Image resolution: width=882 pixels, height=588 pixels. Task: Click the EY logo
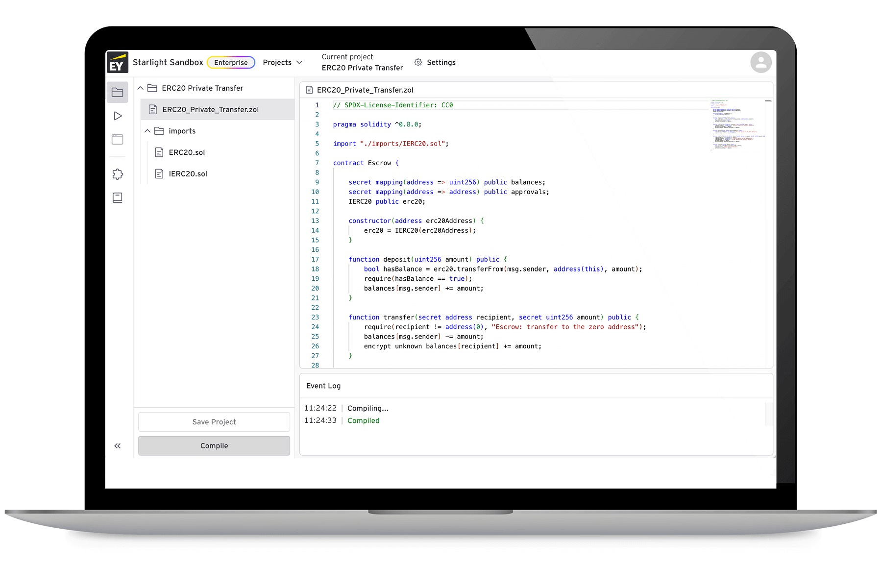pos(118,63)
